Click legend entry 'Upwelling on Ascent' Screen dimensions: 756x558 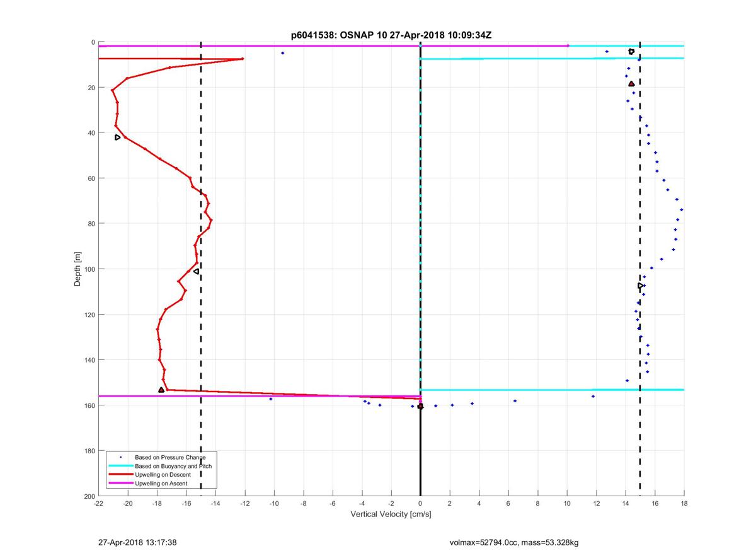click(x=161, y=483)
